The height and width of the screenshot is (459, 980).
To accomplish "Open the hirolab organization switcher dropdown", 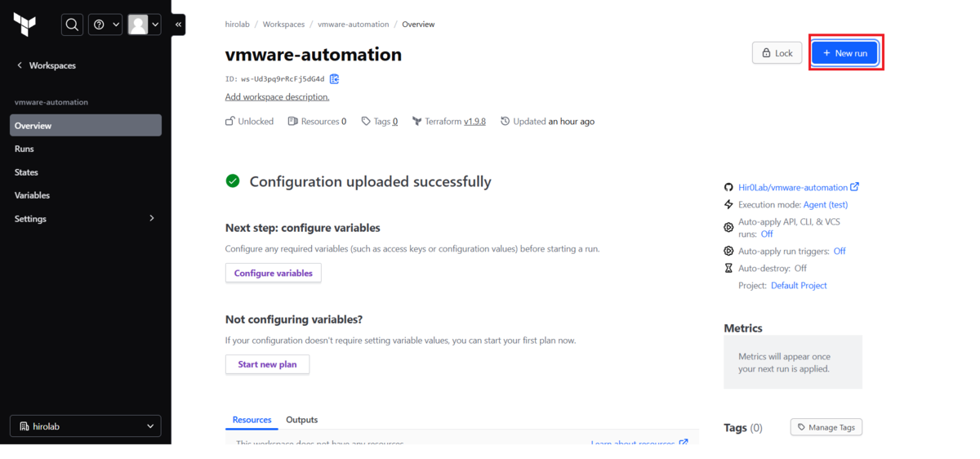I will pyautogui.click(x=86, y=426).
